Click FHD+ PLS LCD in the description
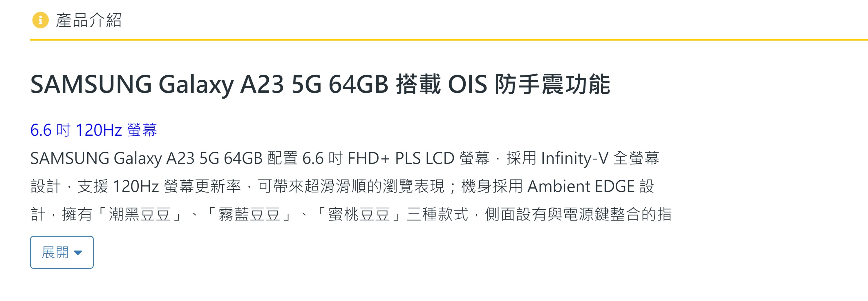The height and width of the screenshot is (301, 868). point(401,158)
